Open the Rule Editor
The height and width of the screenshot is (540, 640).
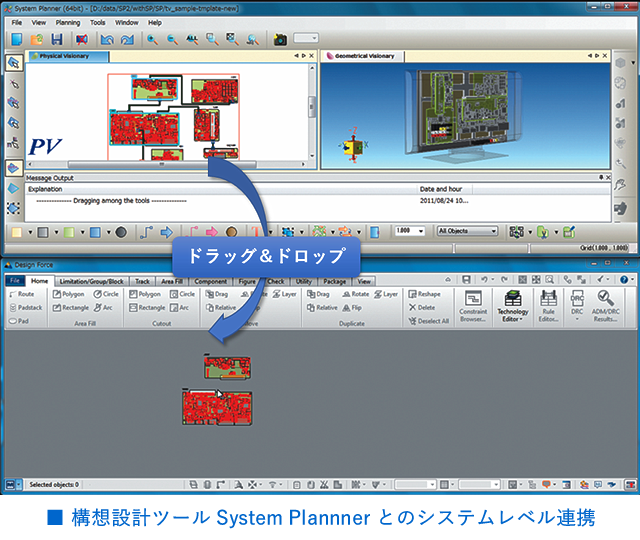548,304
